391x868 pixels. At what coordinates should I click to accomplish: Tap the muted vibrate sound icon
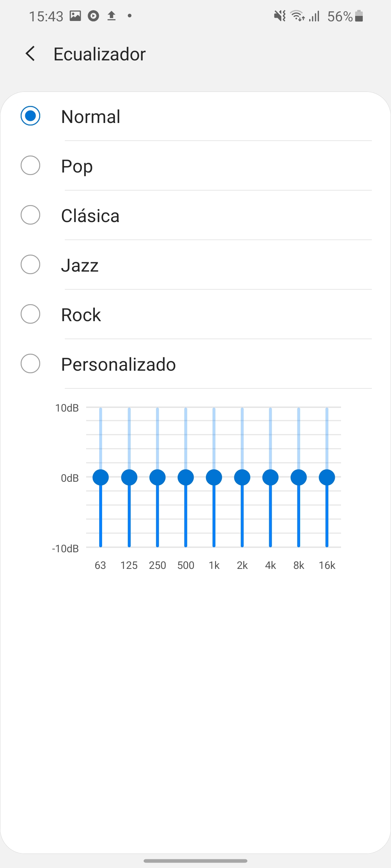click(x=279, y=16)
